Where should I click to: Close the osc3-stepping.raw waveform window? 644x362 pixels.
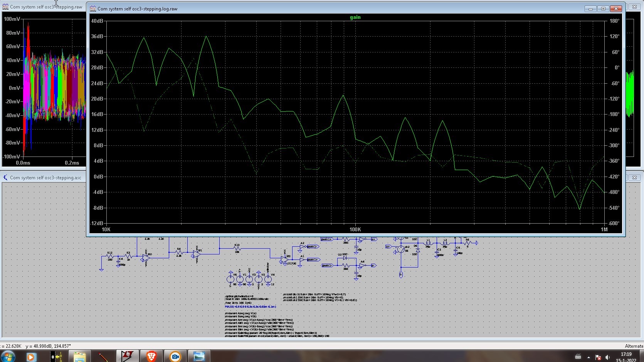point(634,7)
